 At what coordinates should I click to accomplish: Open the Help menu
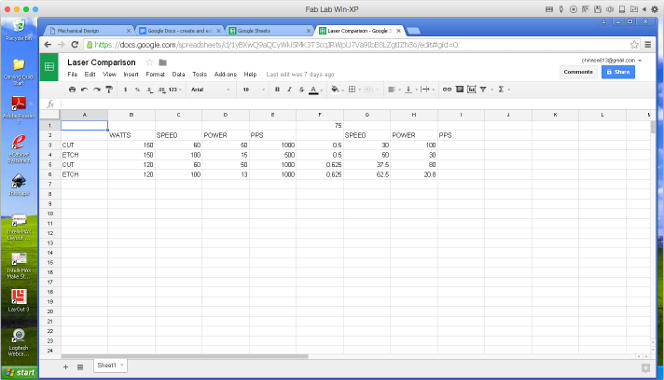click(250, 74)
